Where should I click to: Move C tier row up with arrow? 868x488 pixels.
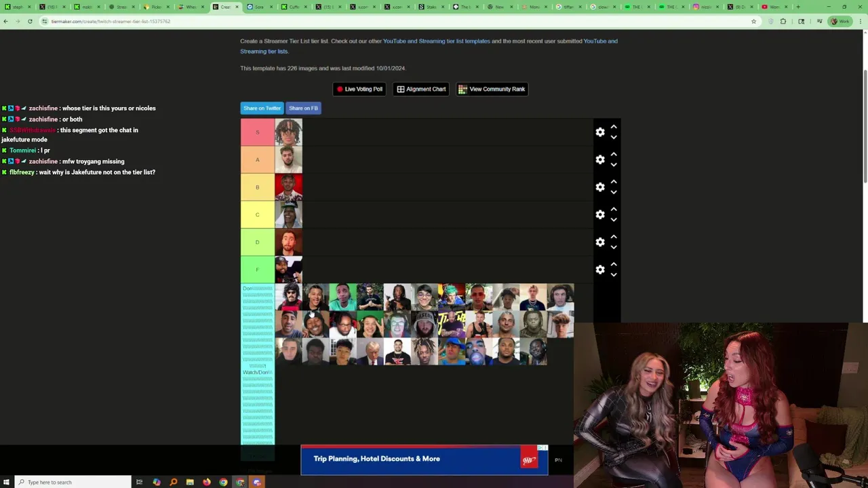[614, 209]
